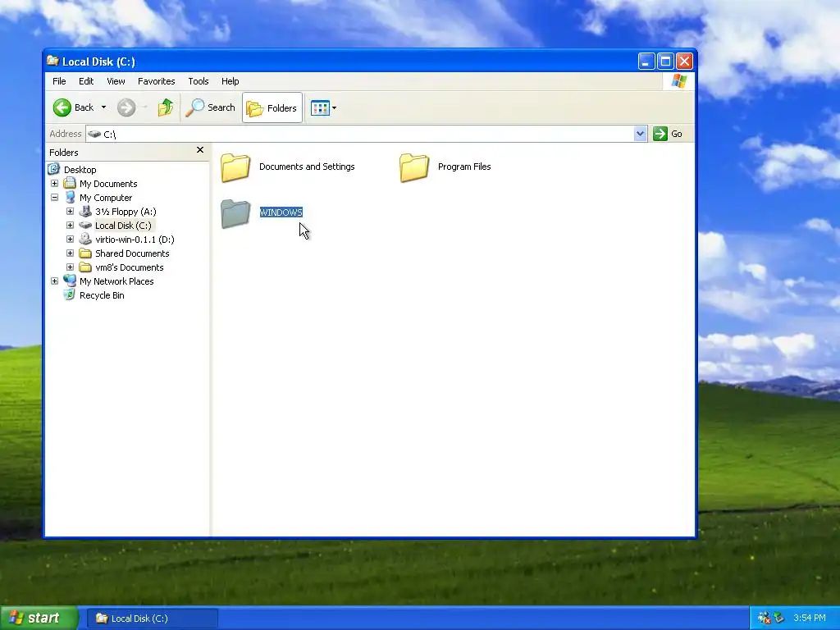Open the Tools menu
This screenshot has width=840, height=630.
pos(199,81)
